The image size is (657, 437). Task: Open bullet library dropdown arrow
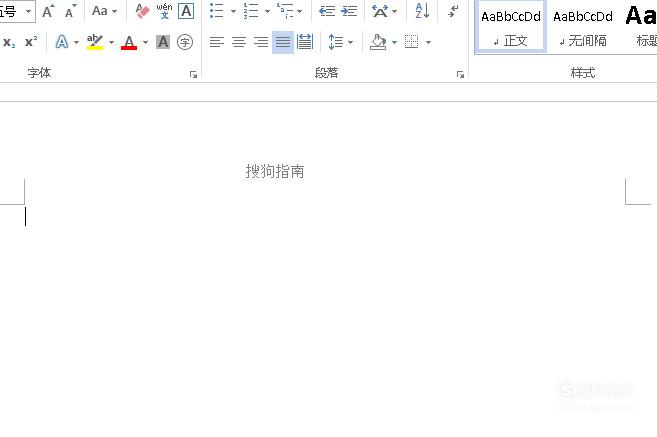233,11
